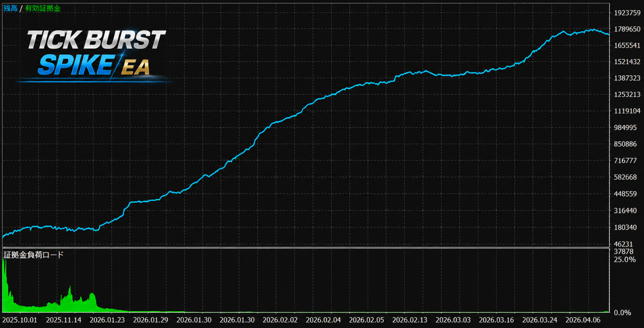Click the 984995 axis value

pos(625,128)
